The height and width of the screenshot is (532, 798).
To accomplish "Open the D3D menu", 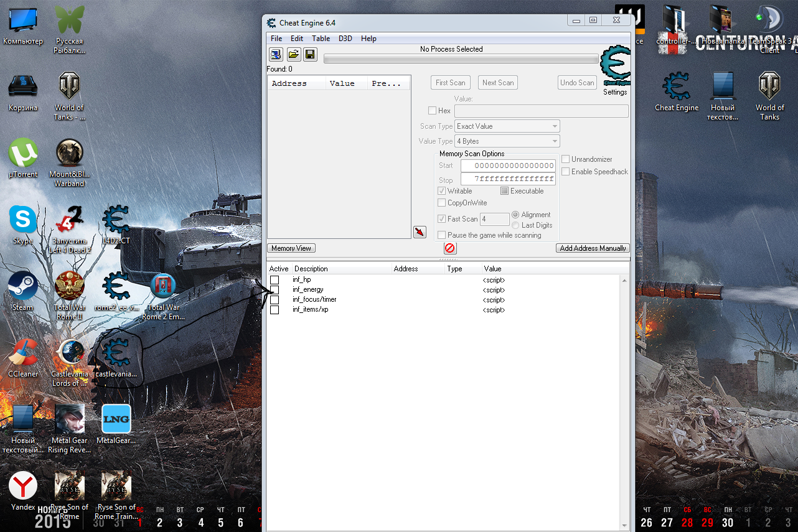I will point(345,39).
